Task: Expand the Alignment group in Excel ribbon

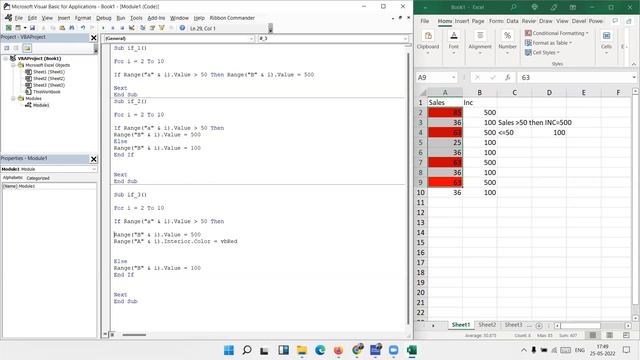Action: (480, 42)
